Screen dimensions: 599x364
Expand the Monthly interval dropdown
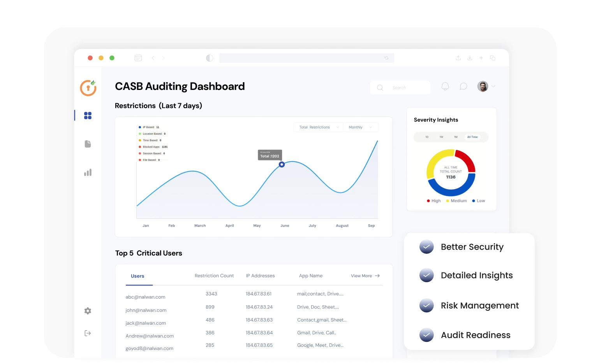(x=360, y=127)
